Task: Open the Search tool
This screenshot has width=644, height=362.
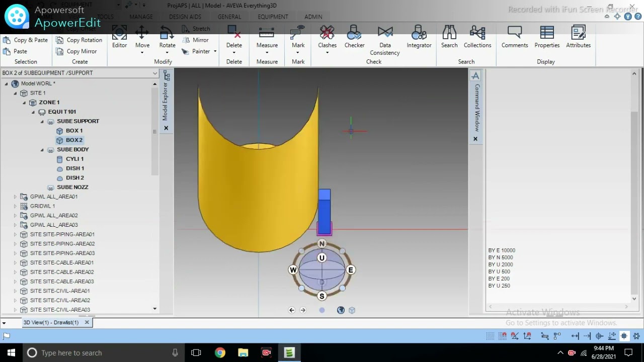Action: tap(449, 37)
